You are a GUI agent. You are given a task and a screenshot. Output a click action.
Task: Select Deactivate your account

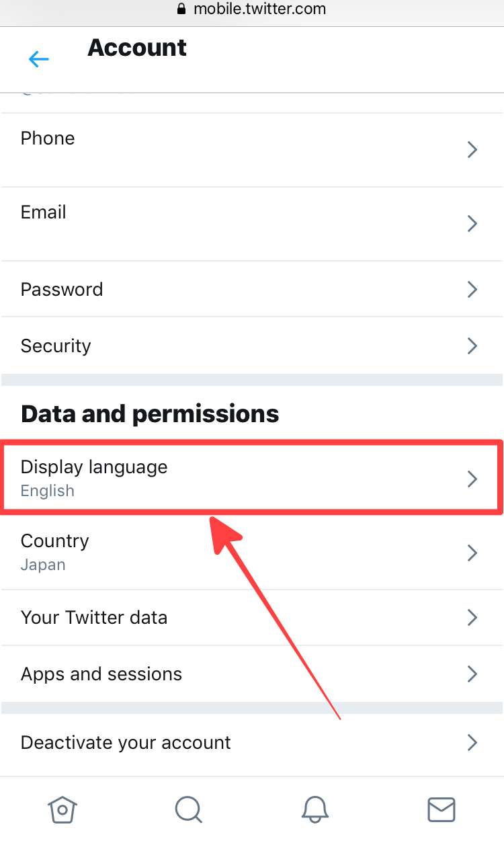point(126,742)
